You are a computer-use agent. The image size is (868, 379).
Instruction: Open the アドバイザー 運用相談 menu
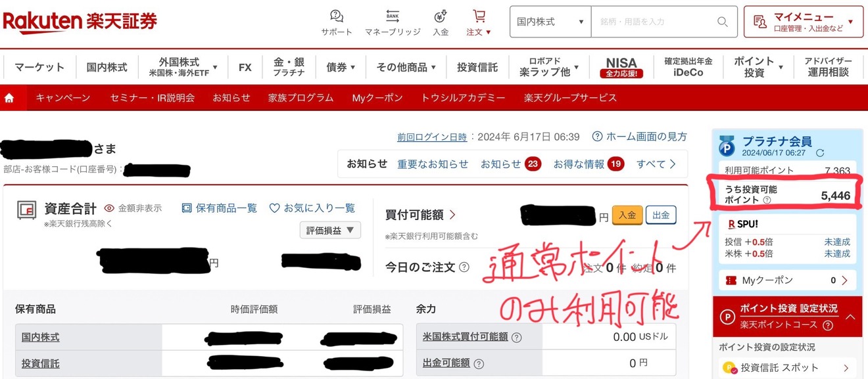point(828,67)
